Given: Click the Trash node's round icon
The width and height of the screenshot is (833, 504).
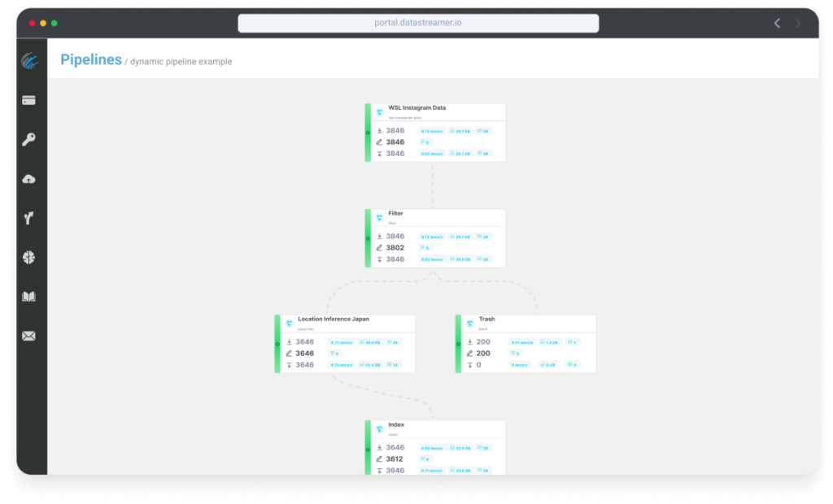Looking at the screenshot, I should tap(470, 324).
